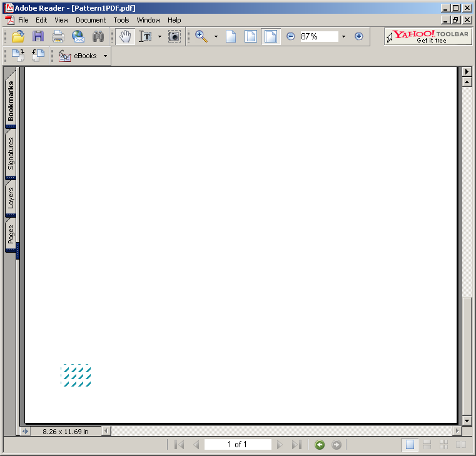The width and height of the screenshot is (476, 456).
Task: Go to next view with the grey arrow
Action: tap(337, 445)
